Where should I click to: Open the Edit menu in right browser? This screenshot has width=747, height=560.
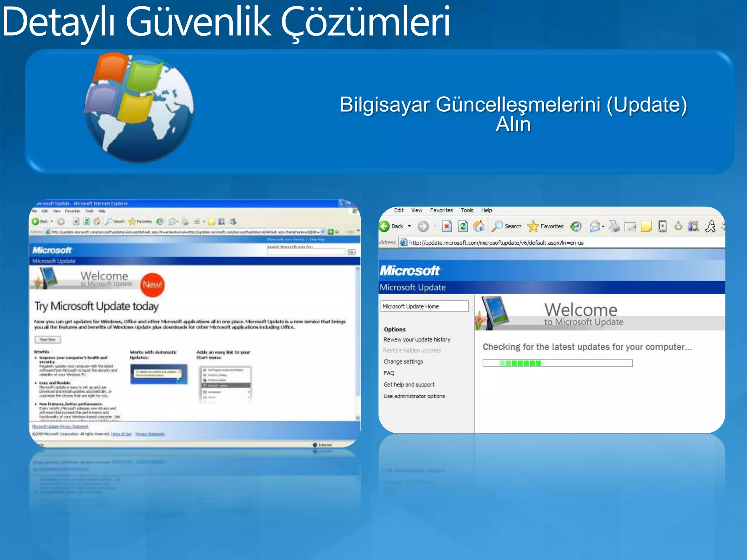[399, 210]
